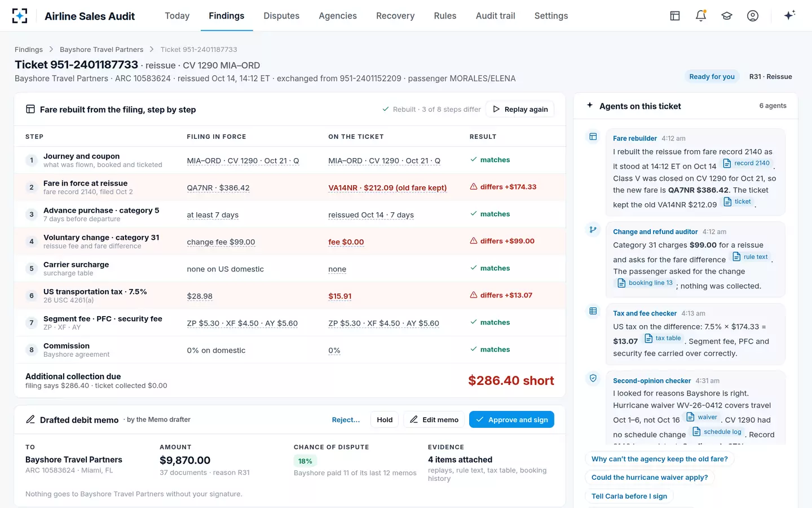Click 'Rebuilt · 3 of 8 steps differ' status
The height and width of the screenshot is (508, 812).
point(431,110)
